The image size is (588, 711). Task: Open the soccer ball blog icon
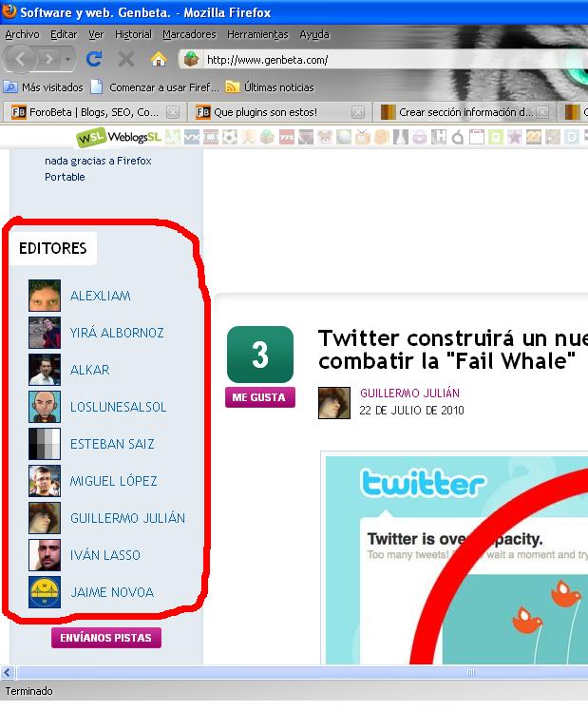pyautogui.click(x=230, y=137)
